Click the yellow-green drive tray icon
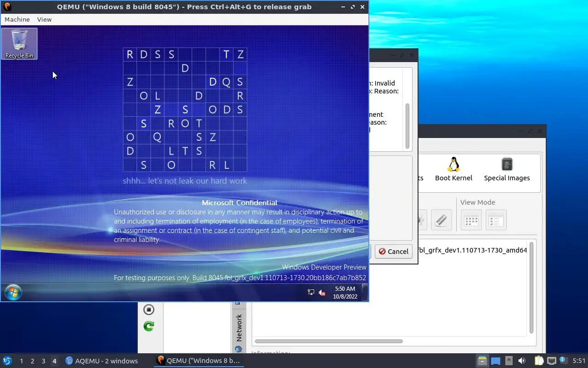The image size is (588, 368). click(481, 361)
